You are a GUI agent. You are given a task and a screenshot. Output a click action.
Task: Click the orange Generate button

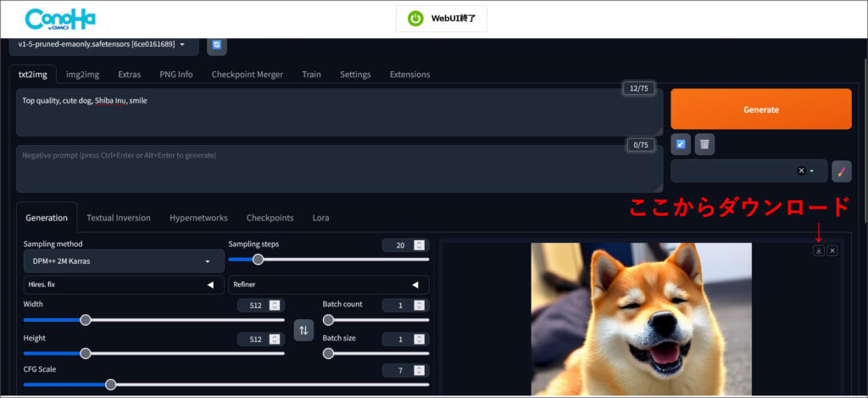pyautogui.click(x=760, y=109)
